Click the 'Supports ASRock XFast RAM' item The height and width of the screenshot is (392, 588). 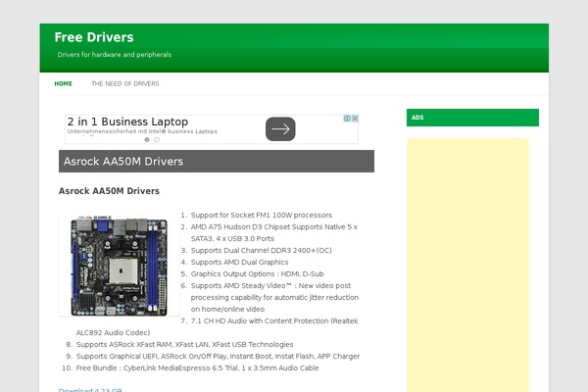point(185,344)
